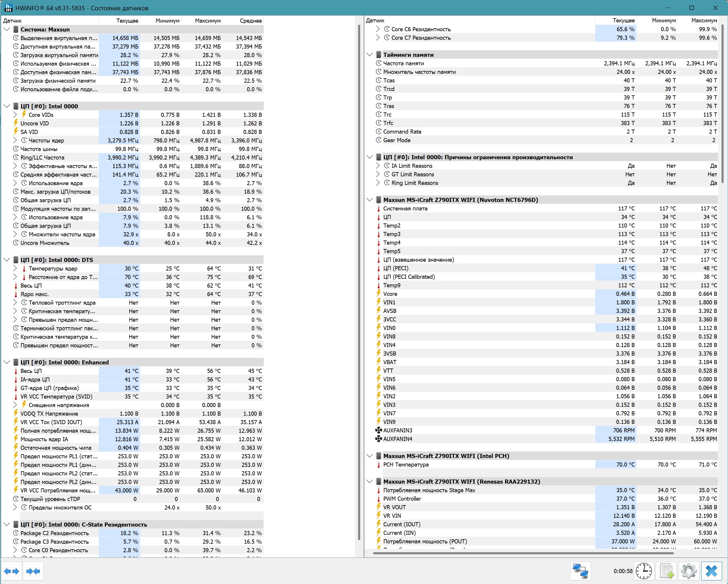Click the right panel horizontal scrollbar
Viewport: 728px width, 584px height.
point(523,553)
